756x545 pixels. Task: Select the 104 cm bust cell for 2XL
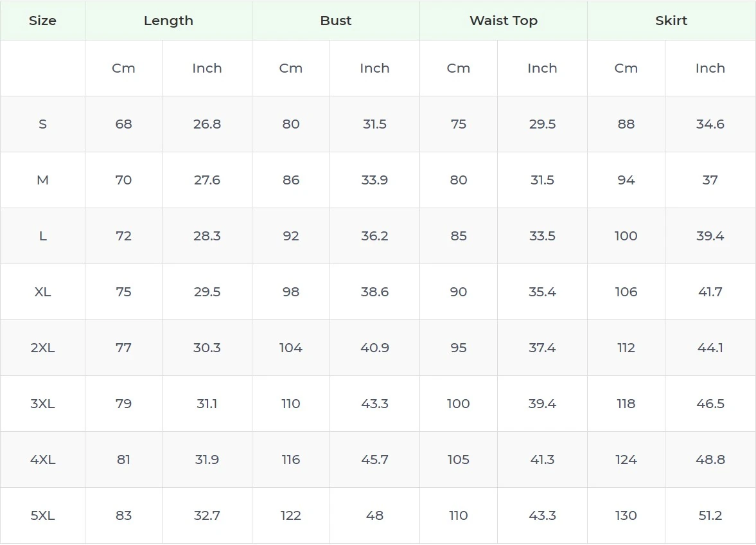point(291,348)
